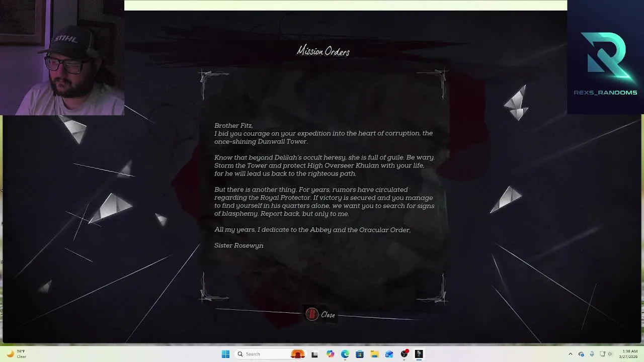This screenshot has width=644, height=362.
Task: Open network settings from the tray
Action: [603, 354]
